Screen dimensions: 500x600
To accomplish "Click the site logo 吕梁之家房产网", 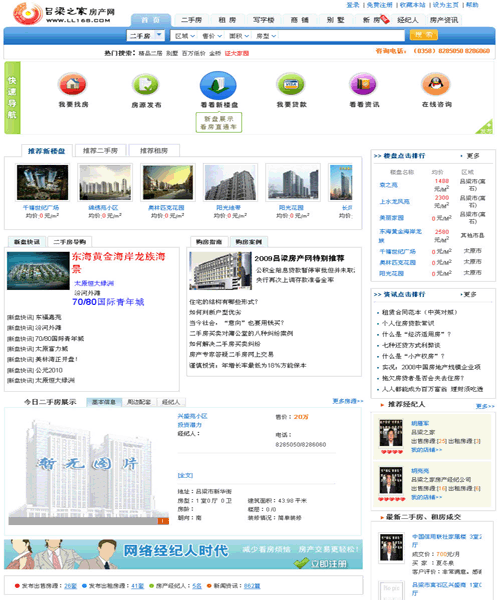I will pos(64,14).
